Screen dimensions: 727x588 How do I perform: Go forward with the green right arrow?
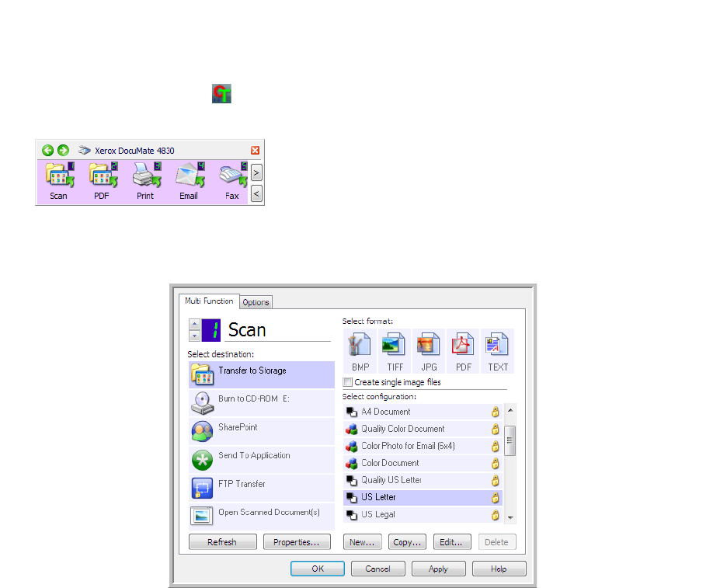[63, 150]
